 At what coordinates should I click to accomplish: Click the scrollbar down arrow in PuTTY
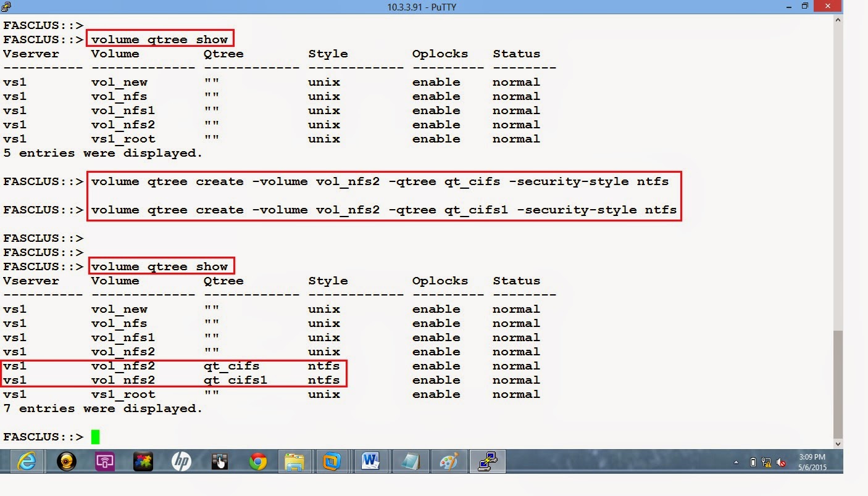pyautogui.click(x=838, y=443)
